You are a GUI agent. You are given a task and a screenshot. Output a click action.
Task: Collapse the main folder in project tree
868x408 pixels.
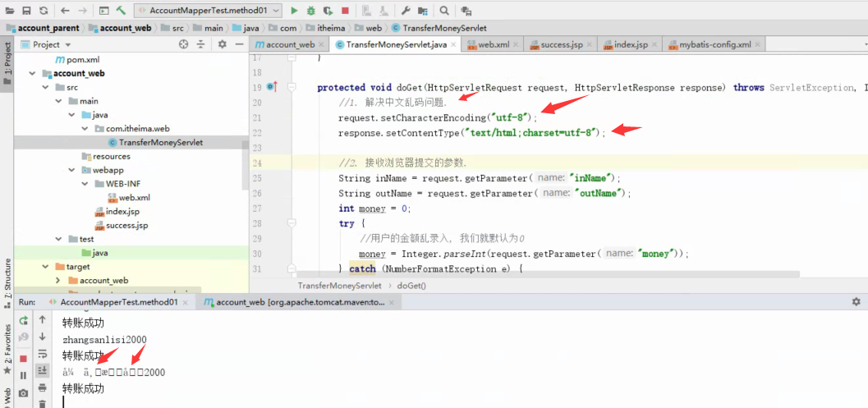59,101
